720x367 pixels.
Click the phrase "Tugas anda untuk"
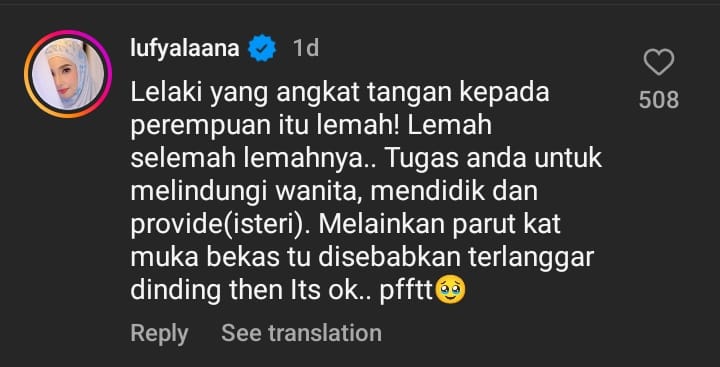pyautogui.click(x=493, y=159)
